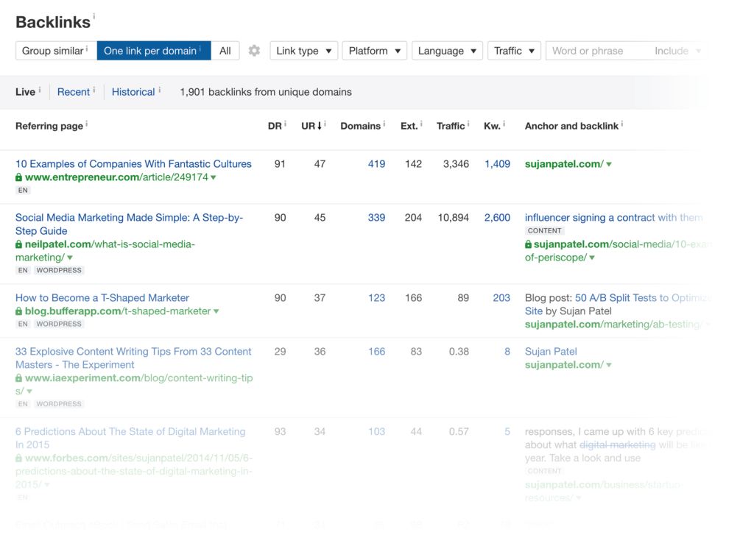Select the Group similar option
Image resolution: width=754 pixels, height=560 pixels.
[56, 51]
